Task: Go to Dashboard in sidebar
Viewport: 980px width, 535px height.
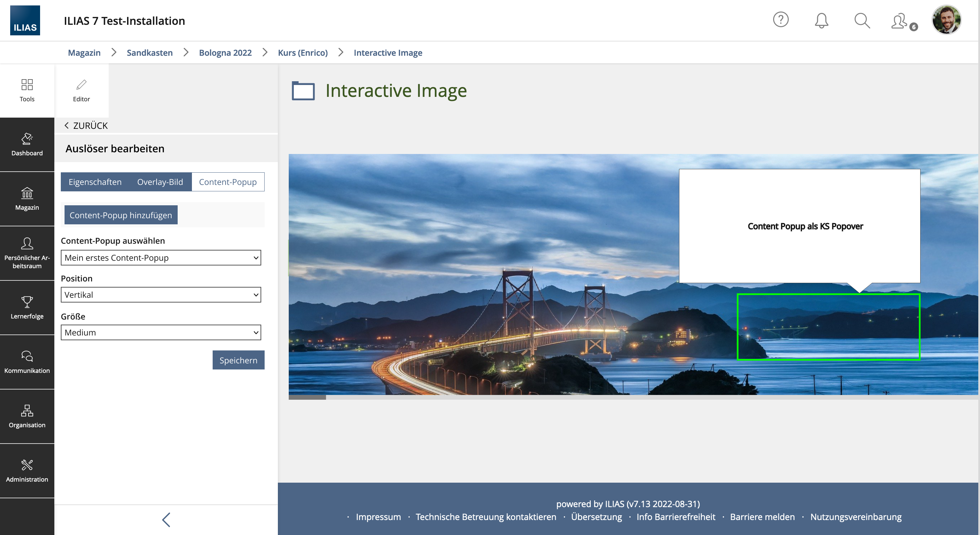Action: (27, 144)
